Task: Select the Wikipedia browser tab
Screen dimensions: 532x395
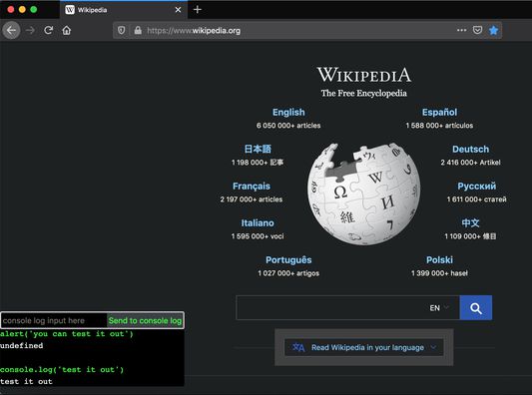Action: (x=124, y=10)
